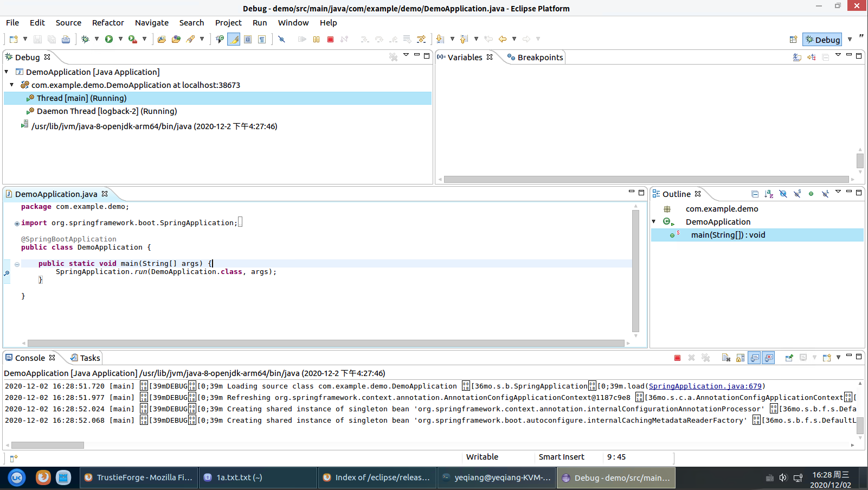Screen dimensions: 868x490
Task: Click the green Run toolbar button
Action: click(109, 39)
